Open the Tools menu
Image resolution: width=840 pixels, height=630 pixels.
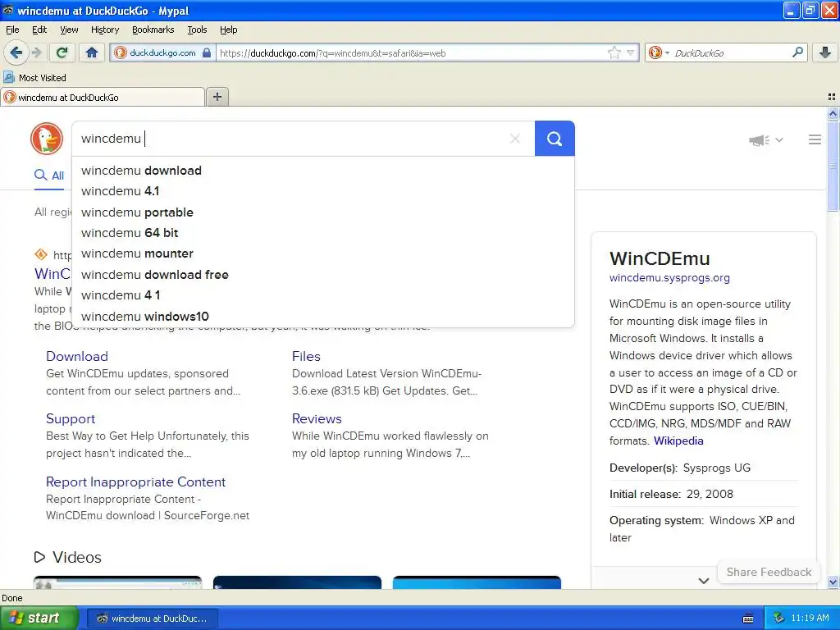197,30
